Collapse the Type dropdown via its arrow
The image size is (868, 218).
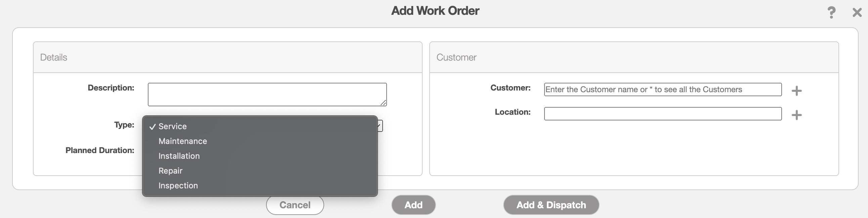380,126
